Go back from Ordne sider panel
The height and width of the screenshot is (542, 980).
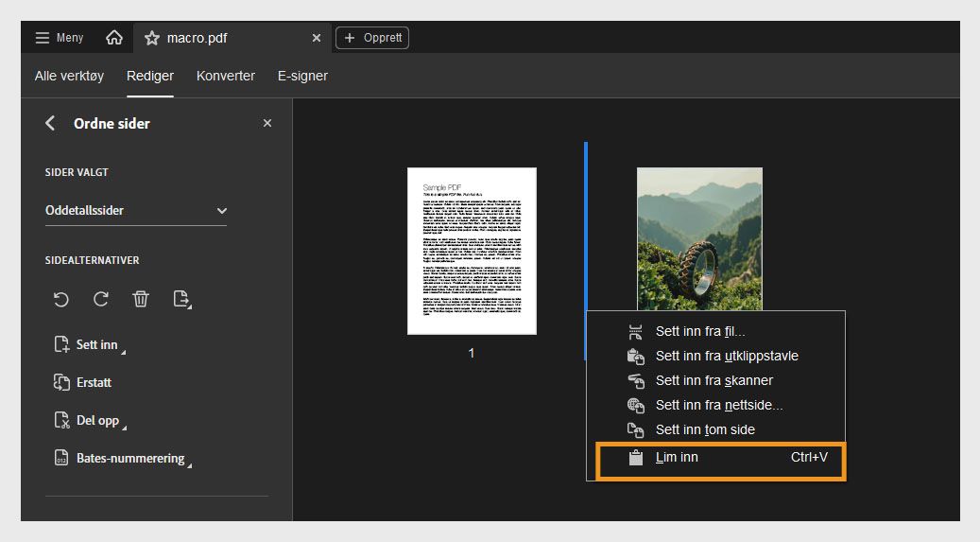click(x=50, y=123)
